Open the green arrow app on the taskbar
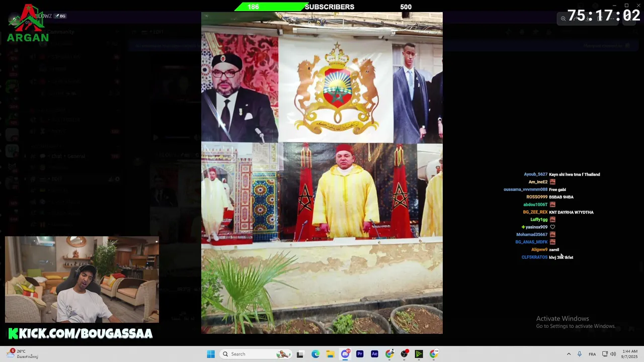 419,354
